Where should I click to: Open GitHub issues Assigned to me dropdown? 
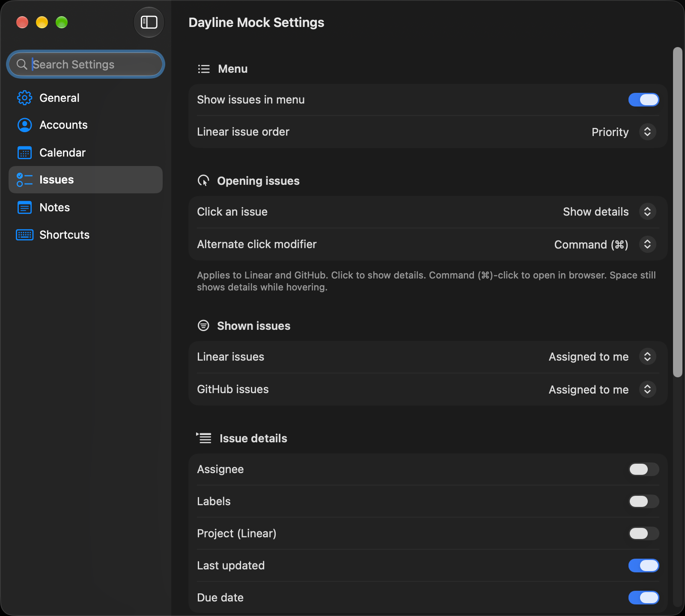602,389
